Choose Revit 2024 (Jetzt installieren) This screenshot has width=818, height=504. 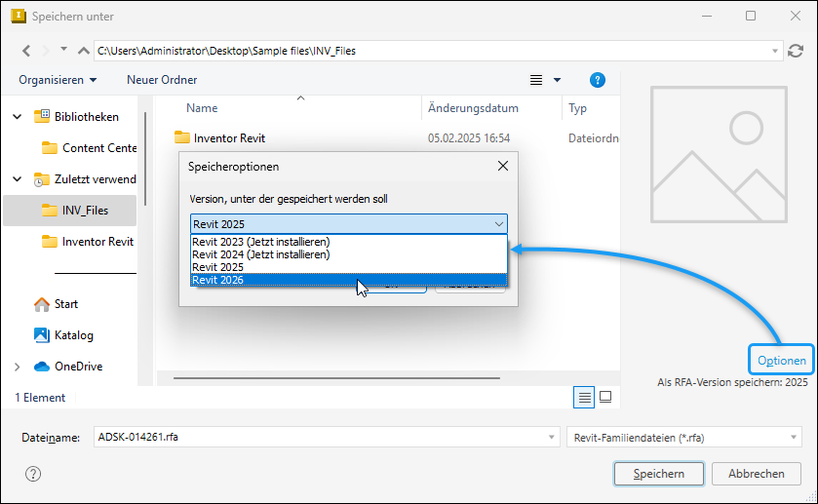pyautogui.click(x=349, y=254)
